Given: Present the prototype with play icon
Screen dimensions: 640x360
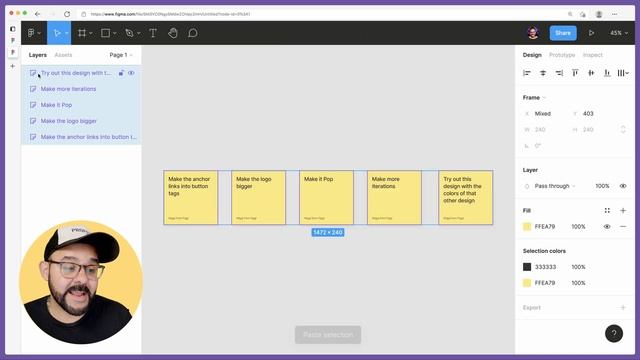Looking at the screenshot, I should click(x=591, y=33).
